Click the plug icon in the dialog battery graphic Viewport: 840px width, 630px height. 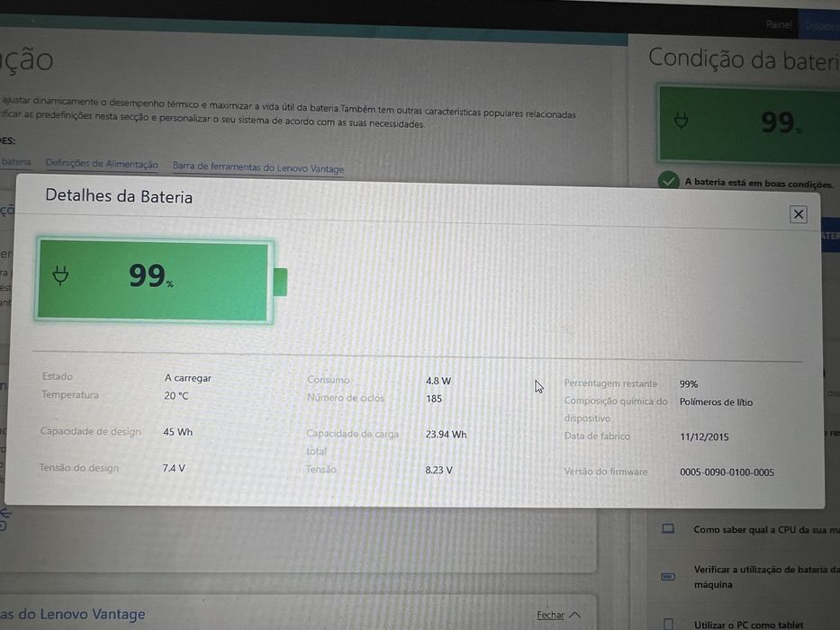pyautogui.click(x=60, y=275)
